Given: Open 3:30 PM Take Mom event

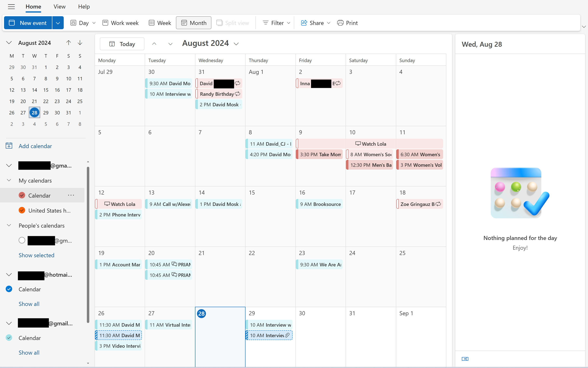Looking at the screenshot, I should [319, 154].
